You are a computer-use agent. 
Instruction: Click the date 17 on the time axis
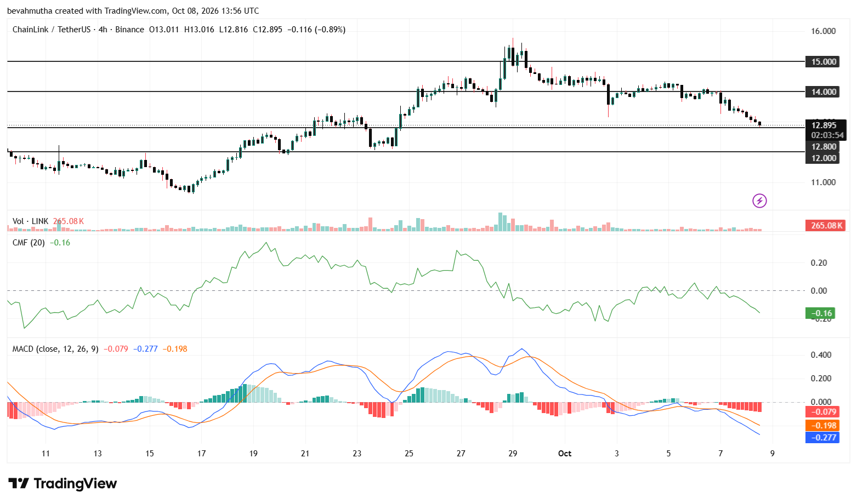(202, 454)
